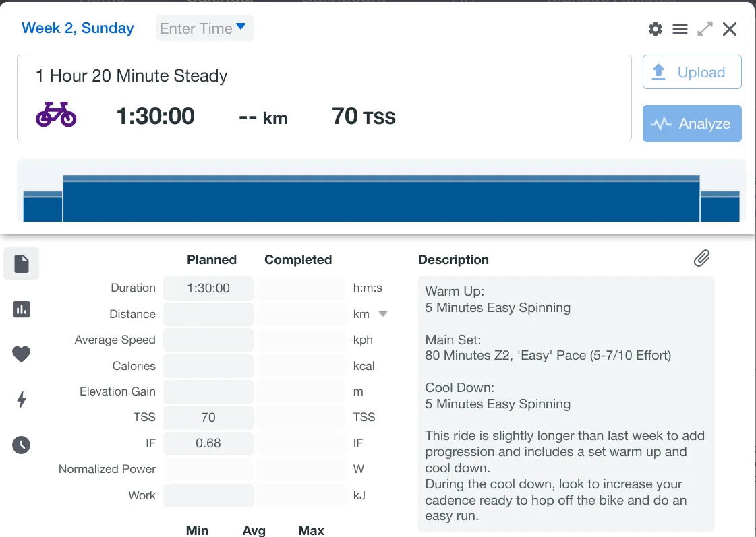This screenshot has width=756, height=537.
Task: Click the Week 2, Sunday link
Action: tap(78, 28)
